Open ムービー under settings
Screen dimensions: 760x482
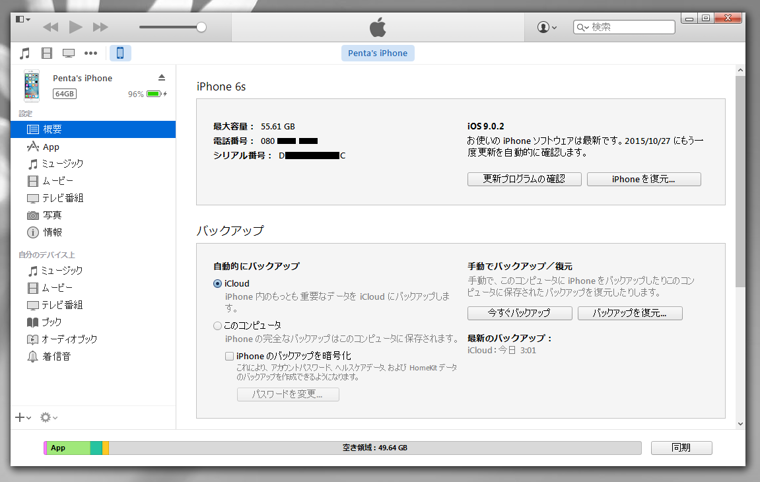pos(93,181)
